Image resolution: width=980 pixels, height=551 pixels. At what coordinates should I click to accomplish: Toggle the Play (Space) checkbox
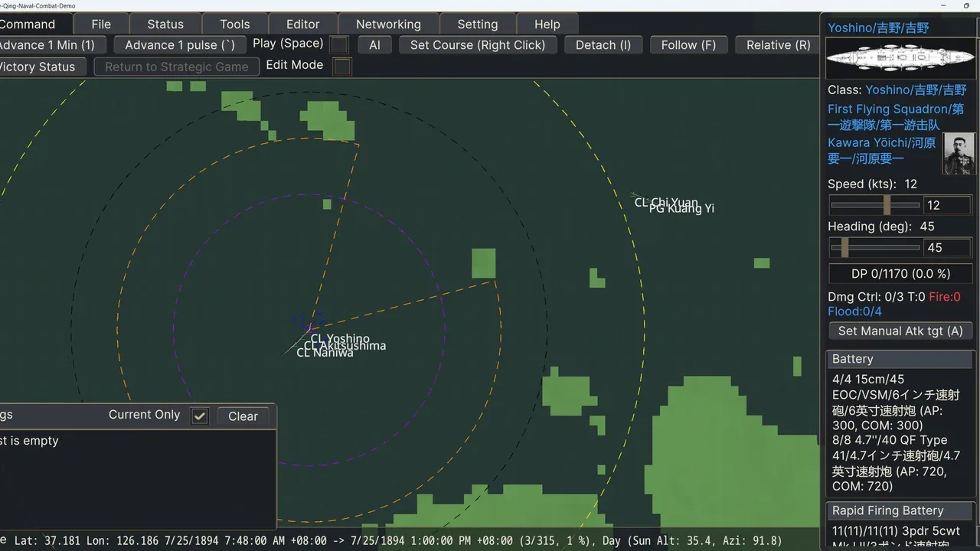pyautogui.click(x=338, y=45)
